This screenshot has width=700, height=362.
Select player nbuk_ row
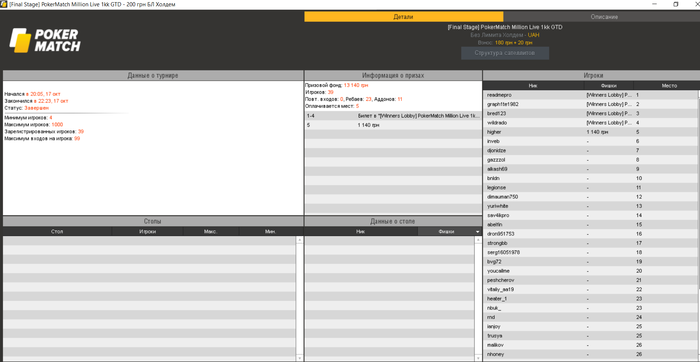coord(589,308)
